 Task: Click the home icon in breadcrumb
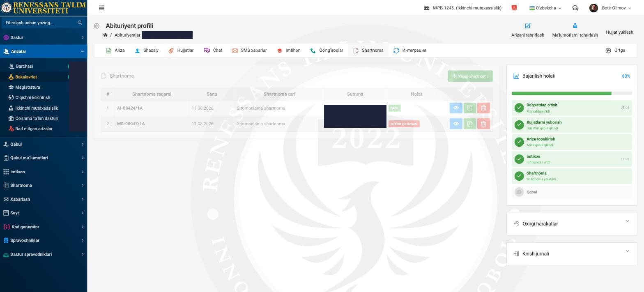105,35
